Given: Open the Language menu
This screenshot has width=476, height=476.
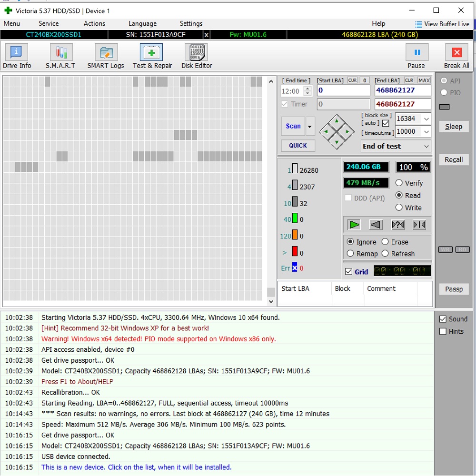Looking at the screenshot, I should (x=142, y=24).
